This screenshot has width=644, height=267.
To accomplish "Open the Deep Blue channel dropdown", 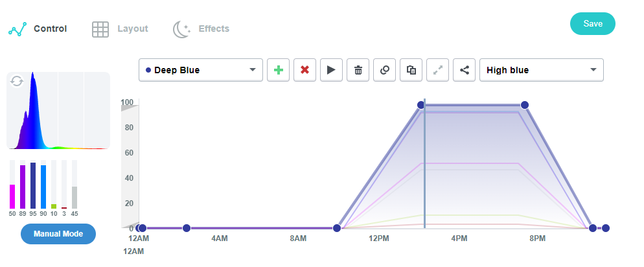I will (201, 70).
